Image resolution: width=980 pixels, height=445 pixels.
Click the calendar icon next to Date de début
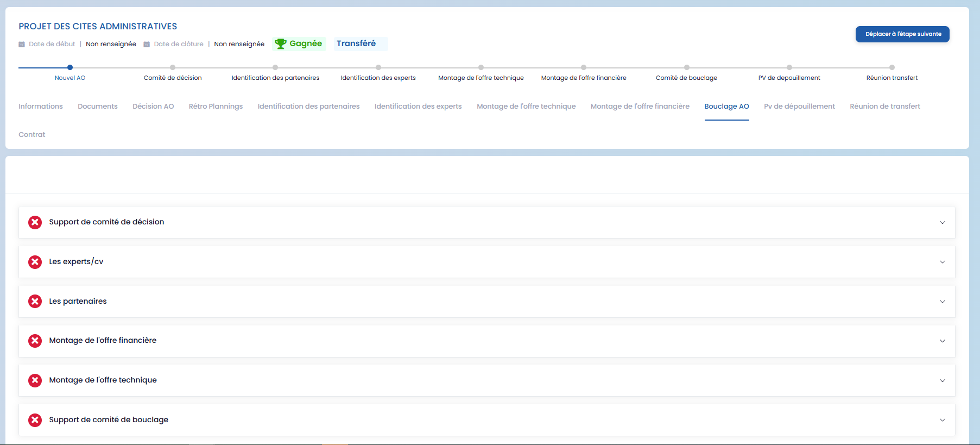click(22, 45)
